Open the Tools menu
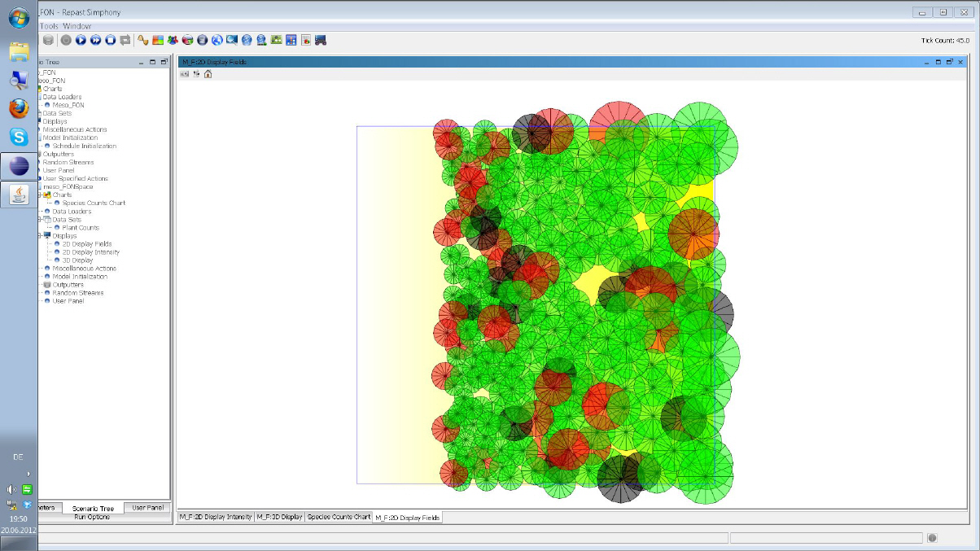This screenshot has height=551, width=980. point(49,26)
